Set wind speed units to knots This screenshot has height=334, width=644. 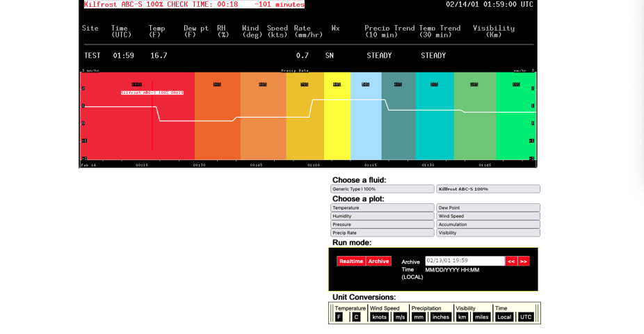[379, 317]
